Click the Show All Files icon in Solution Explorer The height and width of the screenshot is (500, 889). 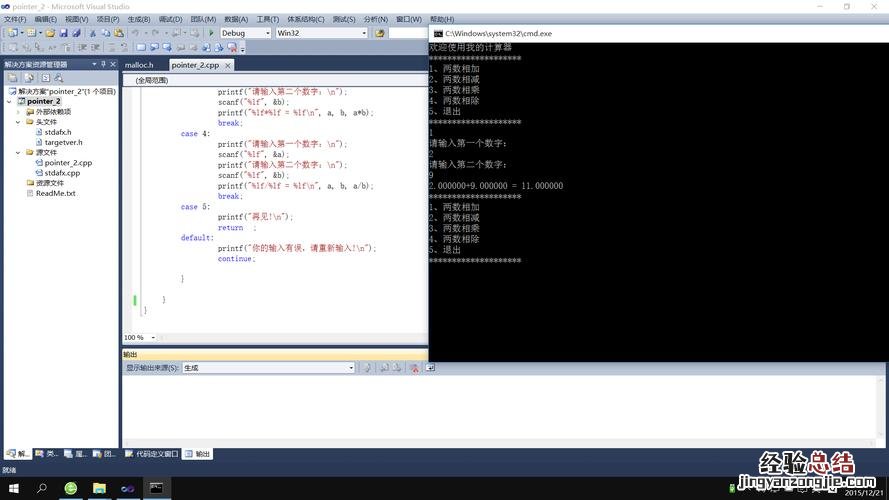tap(28, 78)
